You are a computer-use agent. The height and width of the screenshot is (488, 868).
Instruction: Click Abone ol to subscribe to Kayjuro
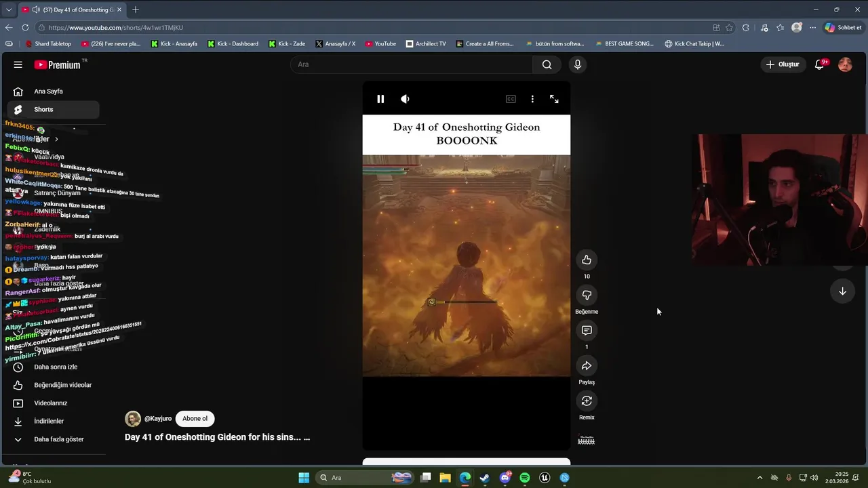pyautogui.click(x=195, y=419)
